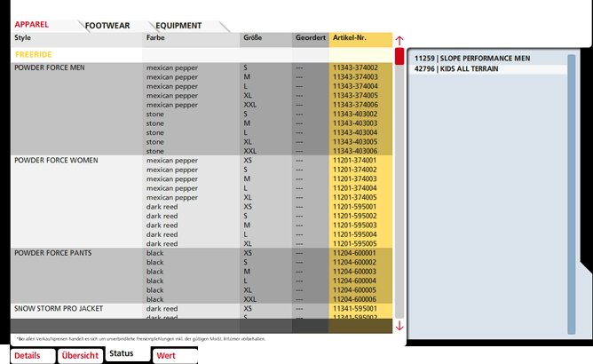Click the red scroll-up arrow
Image resolution: width=593 pixels, height=364 pixels.
399,40
